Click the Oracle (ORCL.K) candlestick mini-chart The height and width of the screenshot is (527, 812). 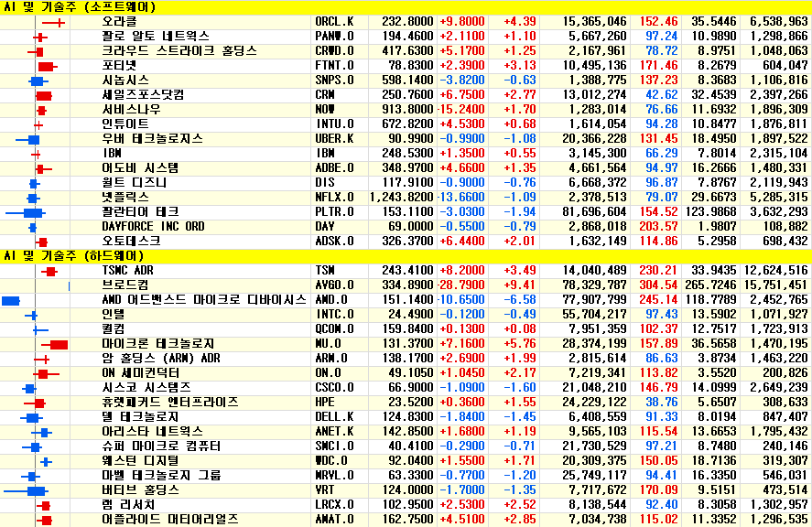53,21
